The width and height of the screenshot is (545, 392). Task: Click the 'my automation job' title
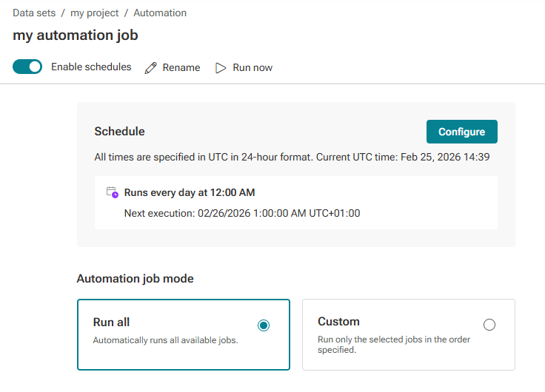tap(76, 36)
